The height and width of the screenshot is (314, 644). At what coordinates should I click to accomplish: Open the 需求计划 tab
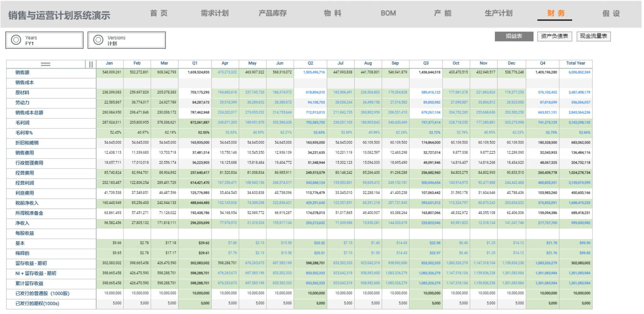click(x=214, y=13)
